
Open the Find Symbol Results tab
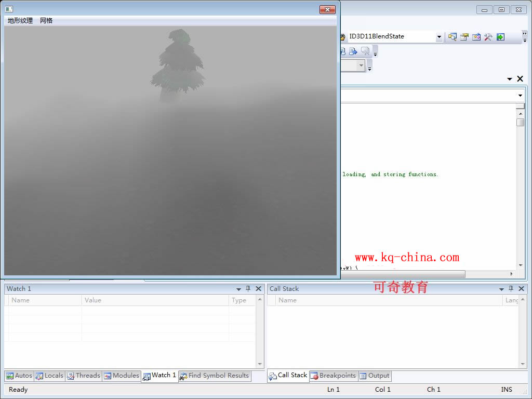click(214, 376)
